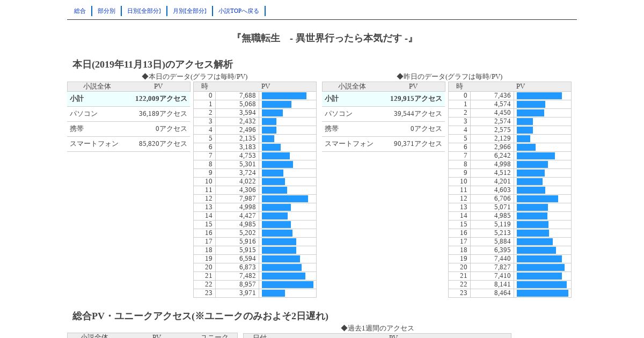The height and width of the screenshot is (338, 644).
Task: Return via 小説TOPへ戻る link
Action: tap(239, 11)
